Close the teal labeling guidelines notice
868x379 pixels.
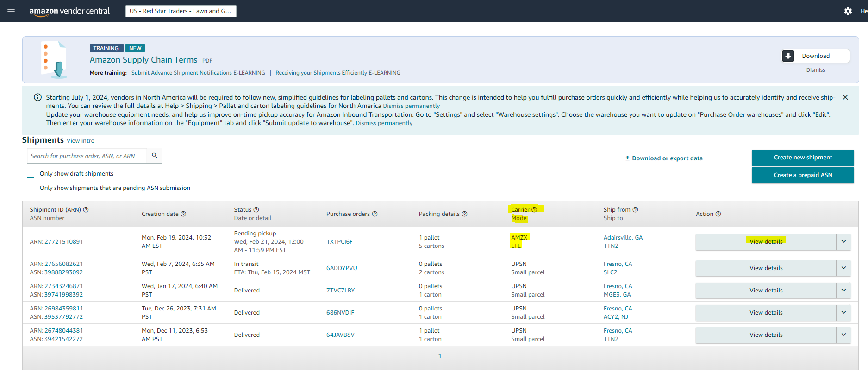845,97
